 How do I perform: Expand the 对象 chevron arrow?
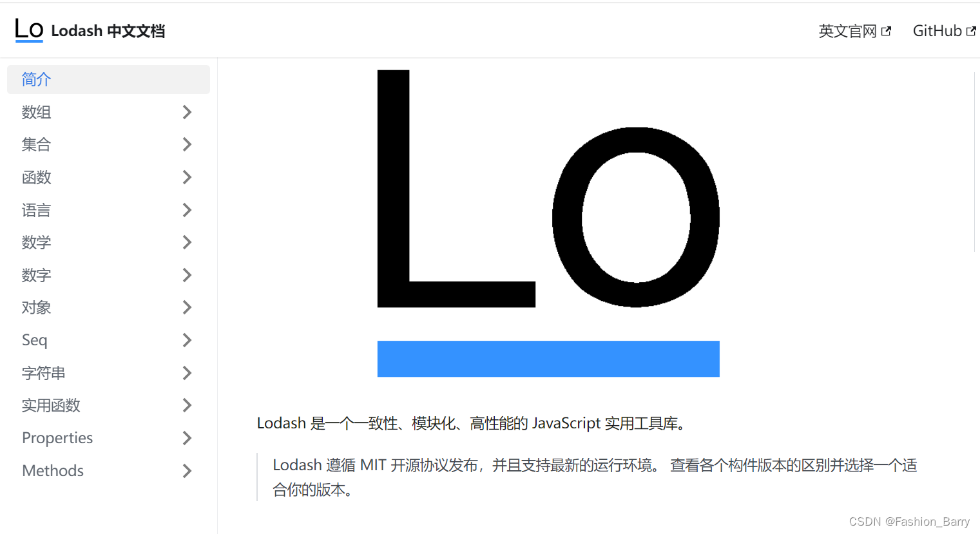click(187, 307)
